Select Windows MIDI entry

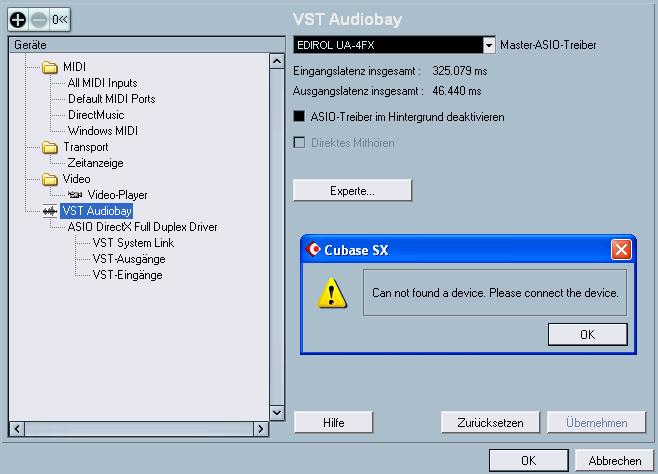[x=103, y=131]
